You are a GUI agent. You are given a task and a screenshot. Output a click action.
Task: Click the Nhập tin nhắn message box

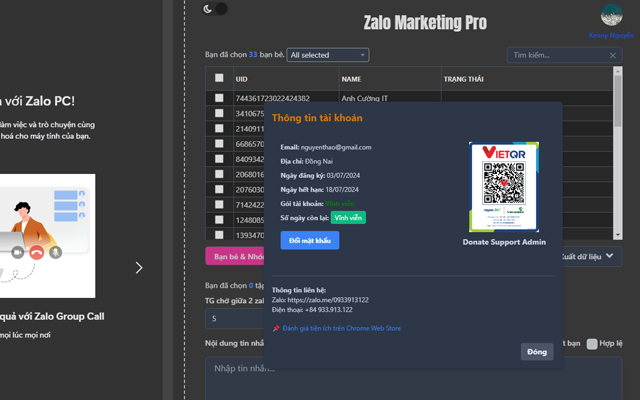tap(413, 378)
